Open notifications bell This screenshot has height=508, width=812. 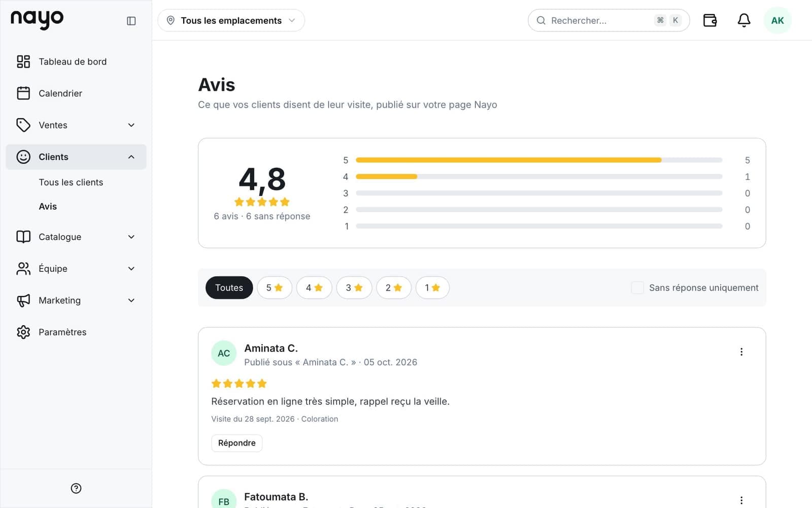pos(744,20)
